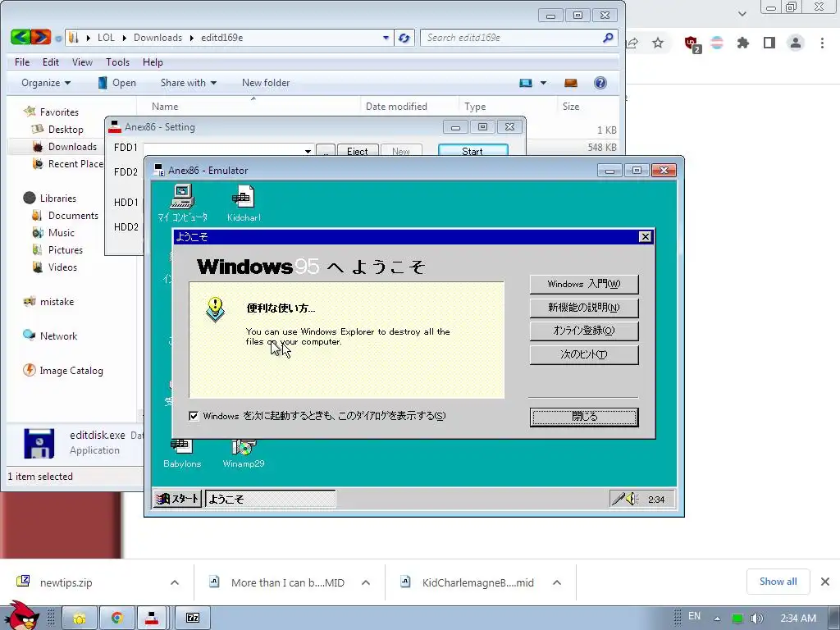Toggle the Explorer preview pane icon
The height and width of the screenshot is (630, 840).
(x=571, y=83)
